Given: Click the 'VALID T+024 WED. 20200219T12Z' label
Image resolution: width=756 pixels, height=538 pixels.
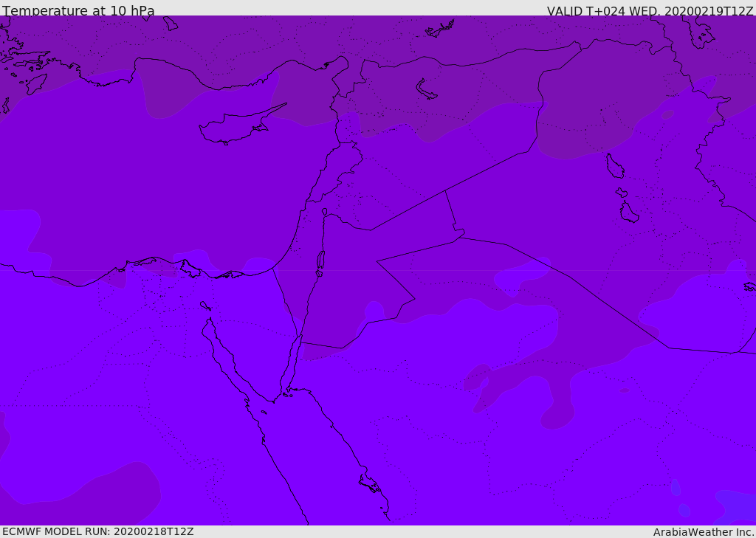Looking at the screenshot, I should pos(650,11).
